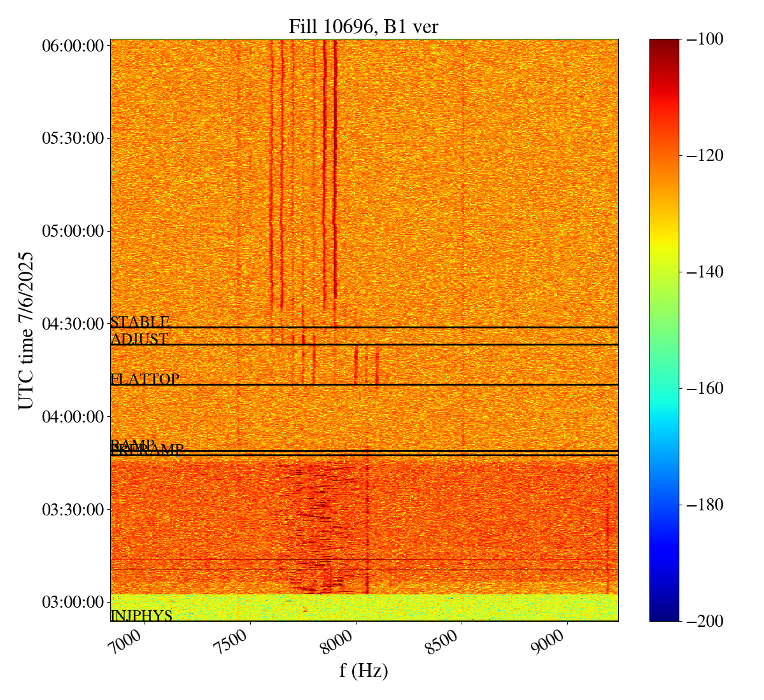Pick the 04:00:00 time tick label
764x700 pixels.
click(73, 417)
